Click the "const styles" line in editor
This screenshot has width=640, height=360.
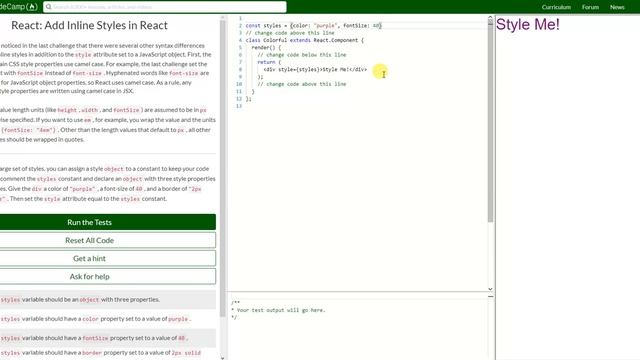[x=313, y=25]
